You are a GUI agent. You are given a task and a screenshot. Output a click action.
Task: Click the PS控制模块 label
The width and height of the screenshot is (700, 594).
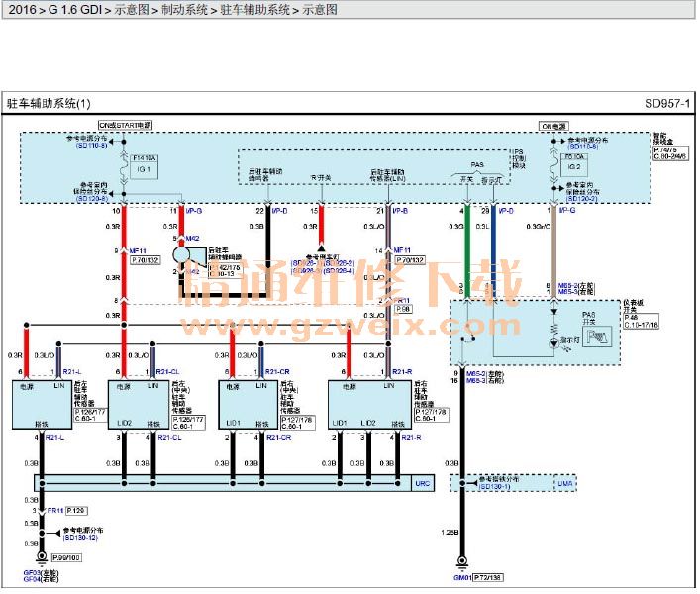coord(518,158)
